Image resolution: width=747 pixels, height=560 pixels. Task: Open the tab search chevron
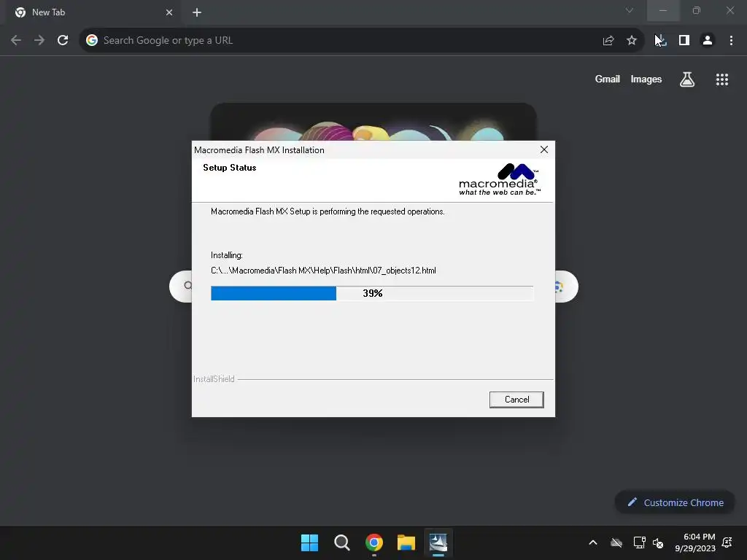coord(630,10)
